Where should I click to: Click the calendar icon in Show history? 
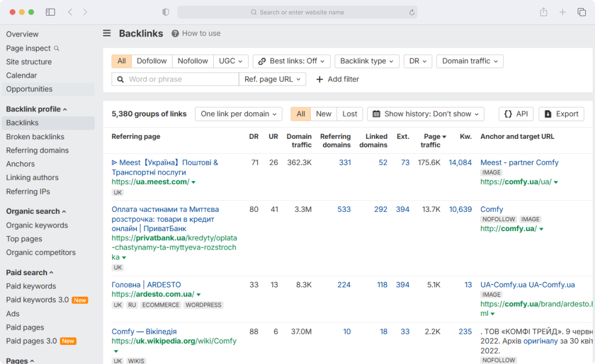pyautogui.click(x=377, y=114)
